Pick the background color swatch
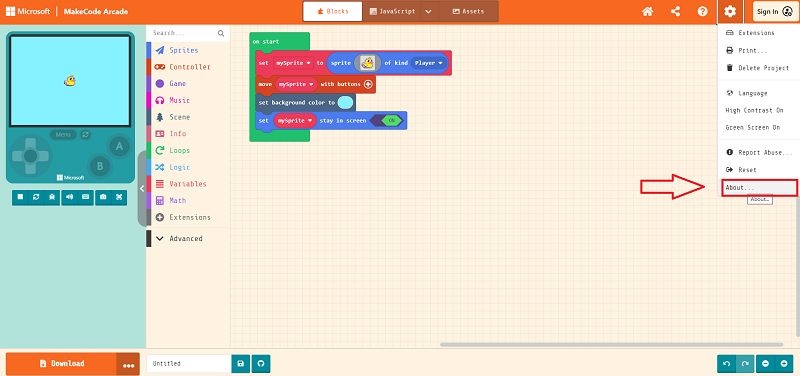 click(x=345, y=103)
